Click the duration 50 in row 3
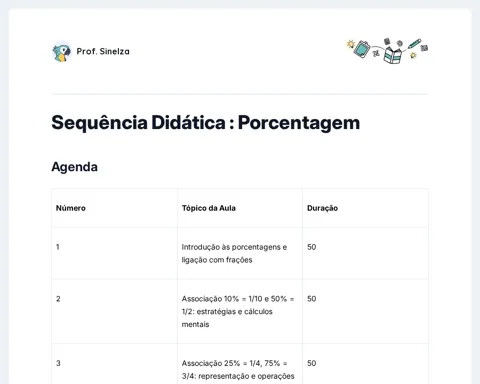The width and height of the screenshot is (480, 384). (312, 363)
